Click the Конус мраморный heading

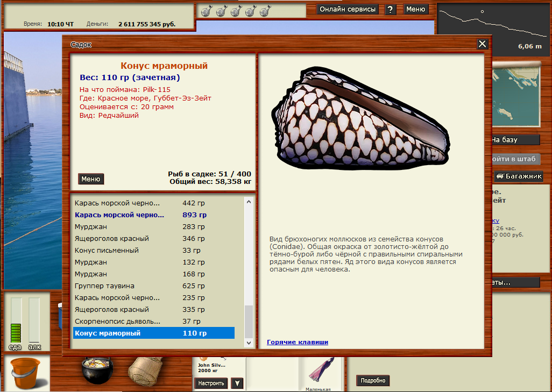click(164, 66)
